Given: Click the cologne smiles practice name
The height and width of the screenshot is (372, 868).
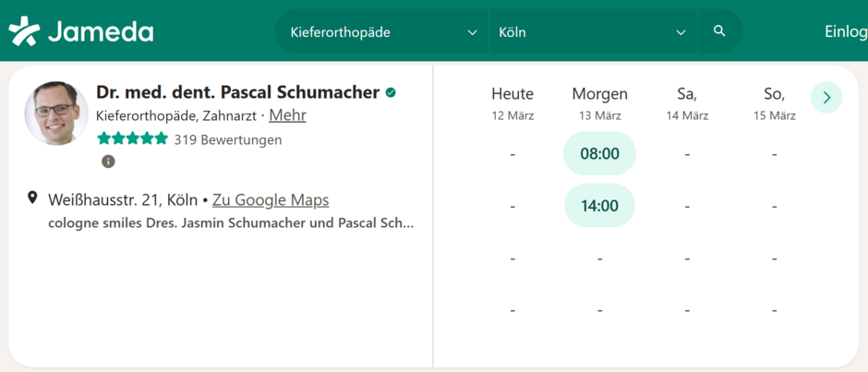Looking at the screenshot, I should coord(231,222).
